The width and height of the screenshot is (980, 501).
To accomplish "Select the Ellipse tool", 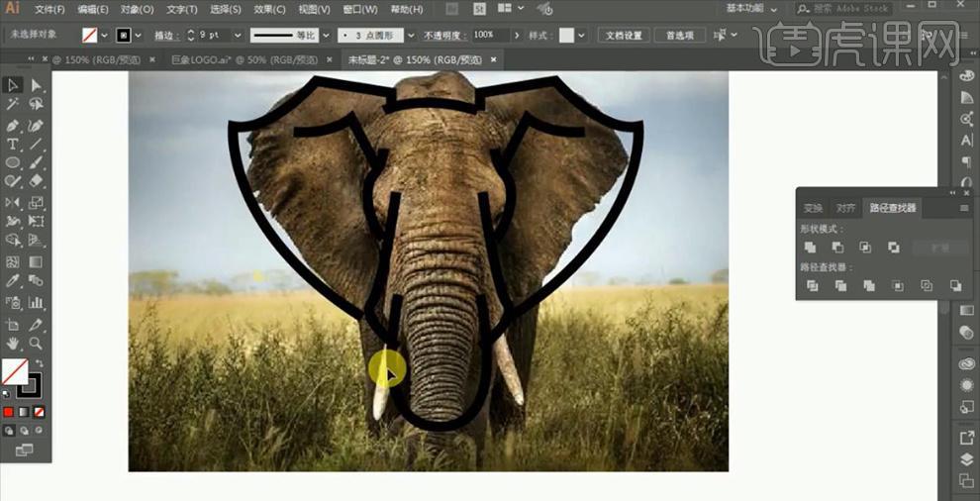I will (13, 162).
